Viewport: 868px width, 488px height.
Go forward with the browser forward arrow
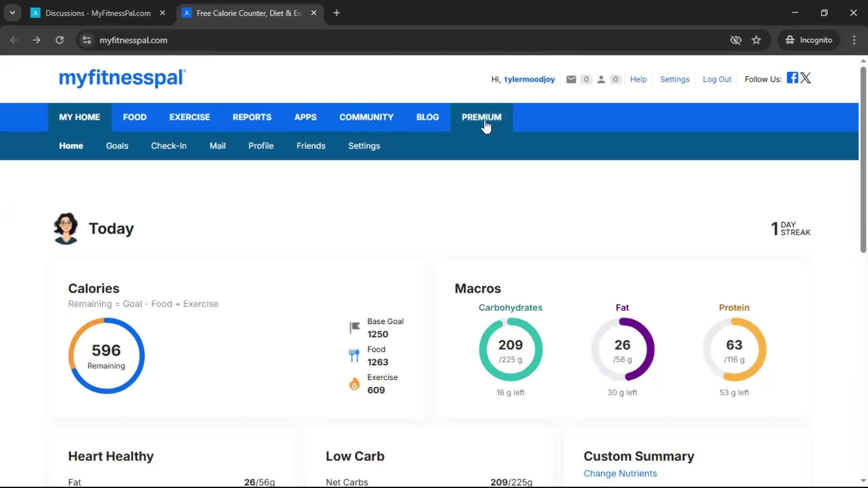37,40
